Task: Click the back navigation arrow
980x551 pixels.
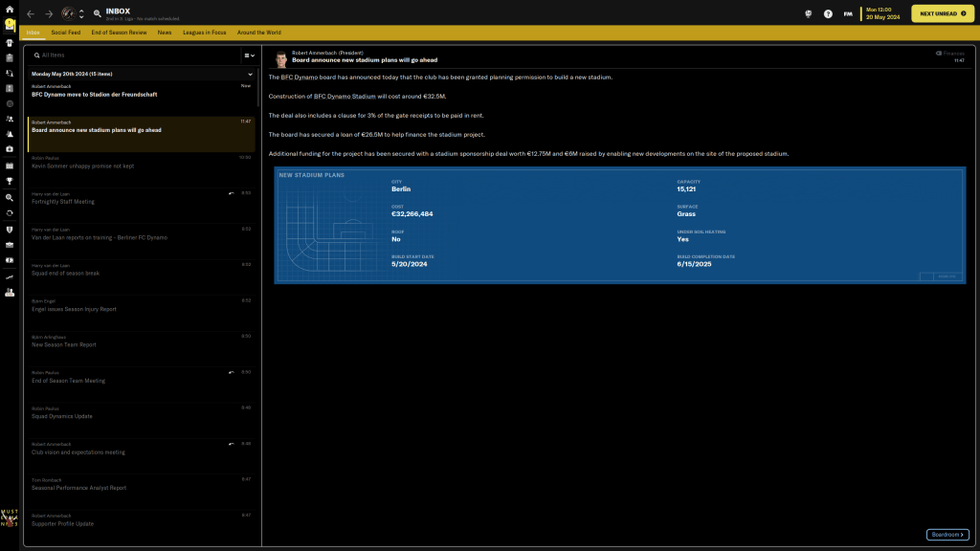Action: (31, 14)
